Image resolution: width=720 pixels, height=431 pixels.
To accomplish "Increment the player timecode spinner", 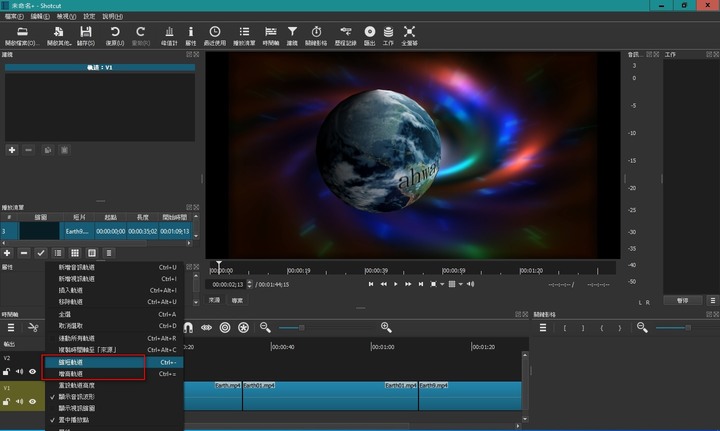I will click(249, 282).
